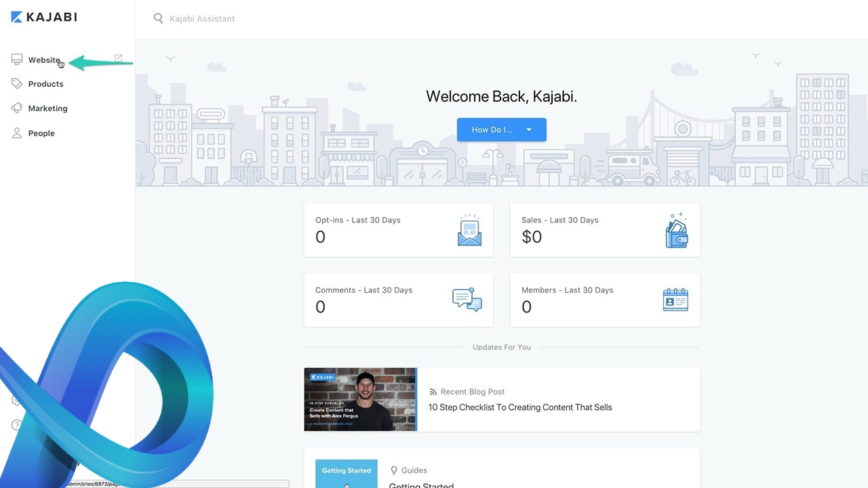Expand the How Do I... dropdown
The height and width of the screenshot is (488, 868).
502,129
